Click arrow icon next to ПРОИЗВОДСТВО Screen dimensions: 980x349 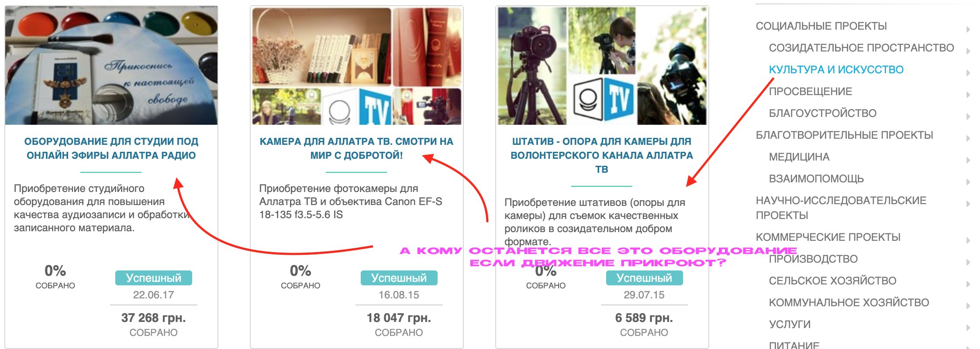(968, 262)
